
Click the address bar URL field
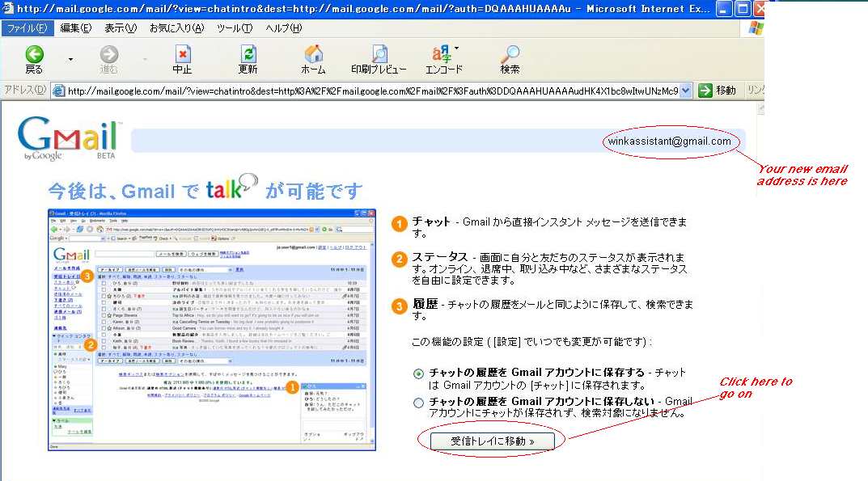click(372, 91)
